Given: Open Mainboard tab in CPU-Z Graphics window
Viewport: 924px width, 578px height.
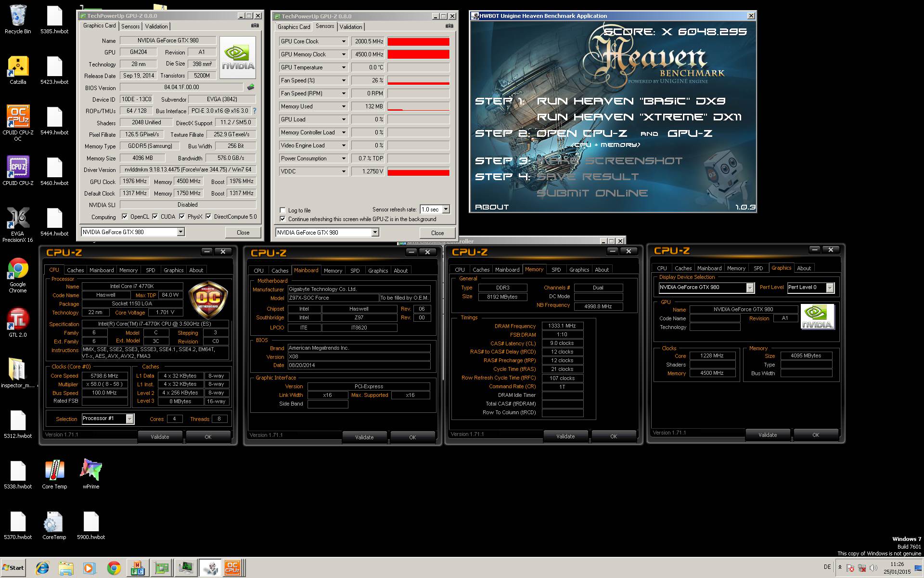Looking at the screenshot, I should pos(709,268).
